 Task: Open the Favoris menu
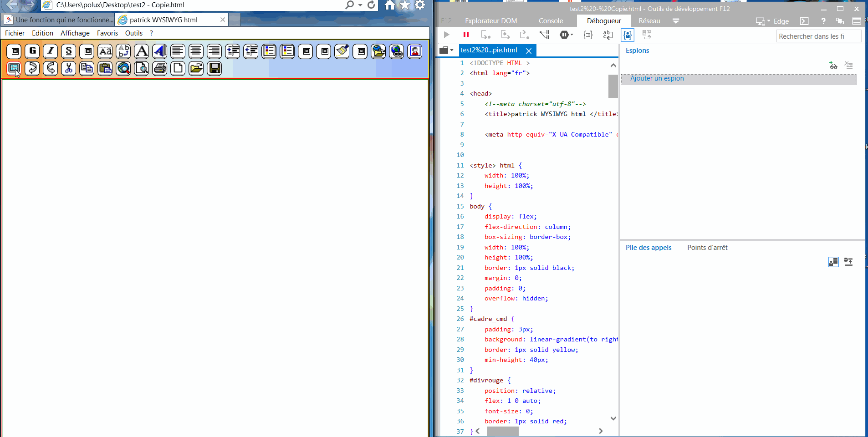[107, 33]
